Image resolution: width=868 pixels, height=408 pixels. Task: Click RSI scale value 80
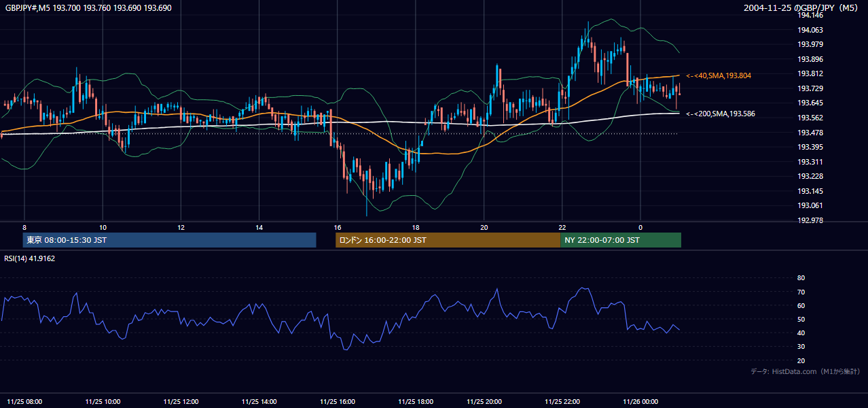pyautogui.click(x=801, y=278)
